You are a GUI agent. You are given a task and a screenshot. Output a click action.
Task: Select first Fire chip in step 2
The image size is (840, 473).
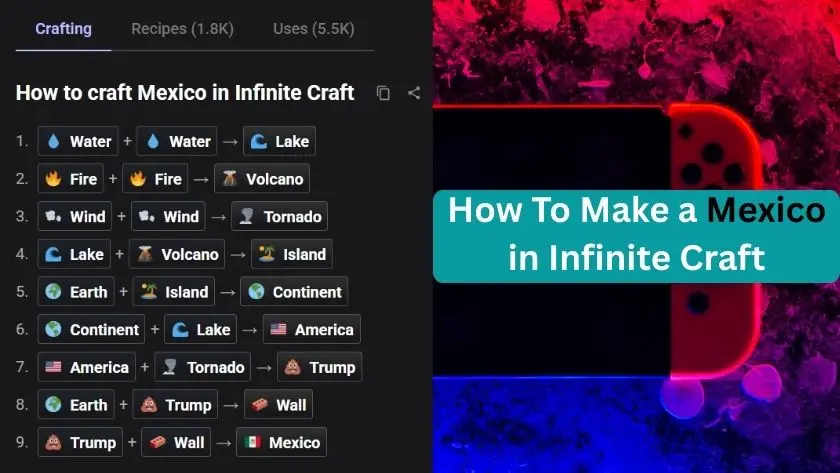[71, 179]
